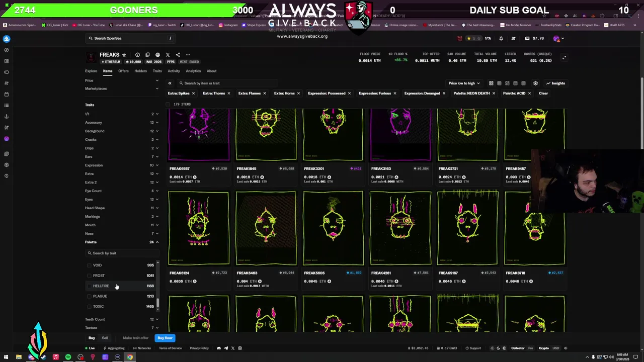This screenshot has height=362, width=644.
Task: Open the collection's X (Twitter) icon in the header
Action: [x=168, y=55]
